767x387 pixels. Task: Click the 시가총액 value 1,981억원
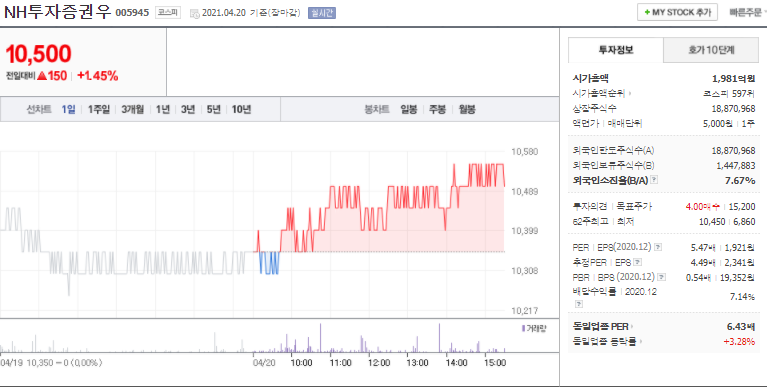pos(733,78)
